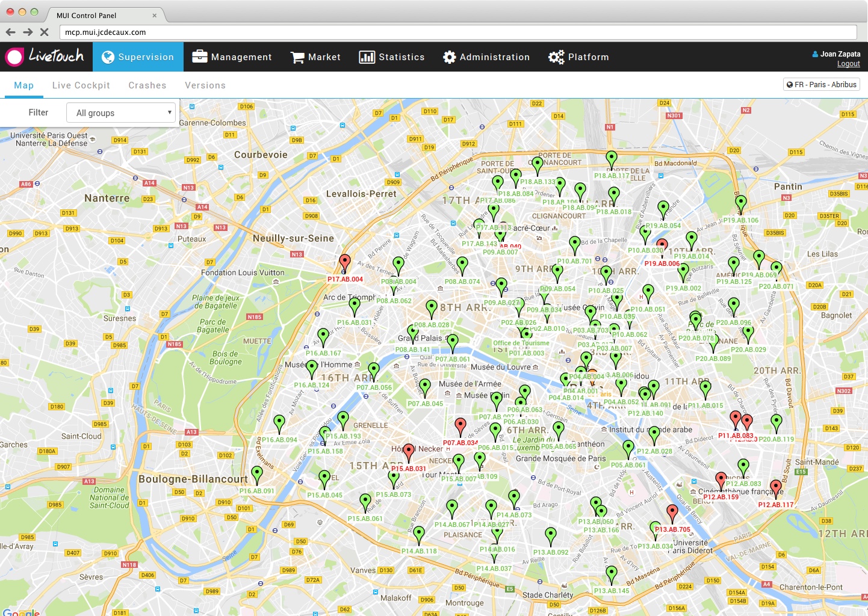The width and height of the screenshot is (868, 616).
Task: Select the green marker P08.AB.028
Action: coord(432,309)
